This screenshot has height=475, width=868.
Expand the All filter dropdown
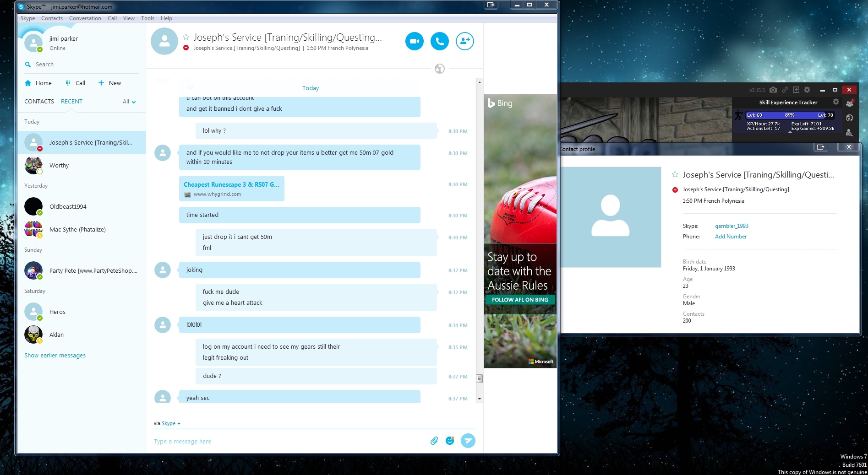pyautogui.click(x=129, y=102)
